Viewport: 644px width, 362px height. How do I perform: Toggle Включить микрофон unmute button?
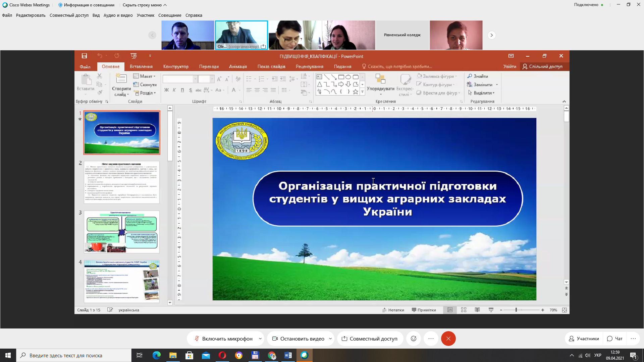coord(223,339)
